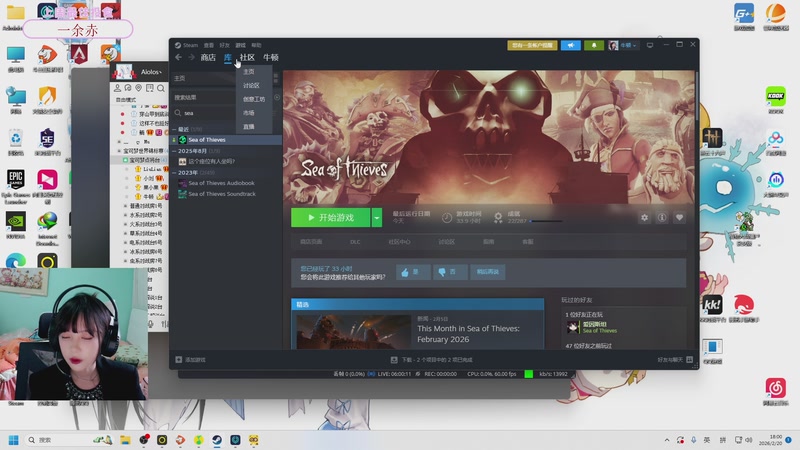Open the game info circle icon
Screen dimensions: 800x450
click(662, 217)
